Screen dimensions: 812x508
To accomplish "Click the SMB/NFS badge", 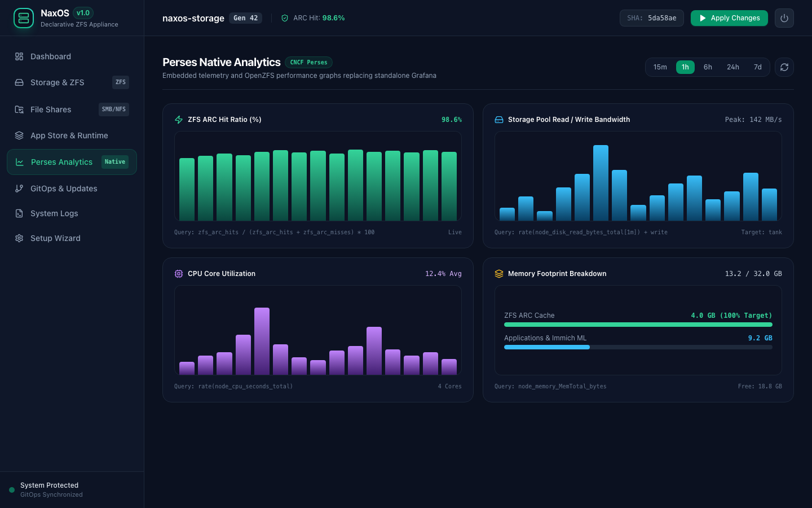I will point(114,110).
